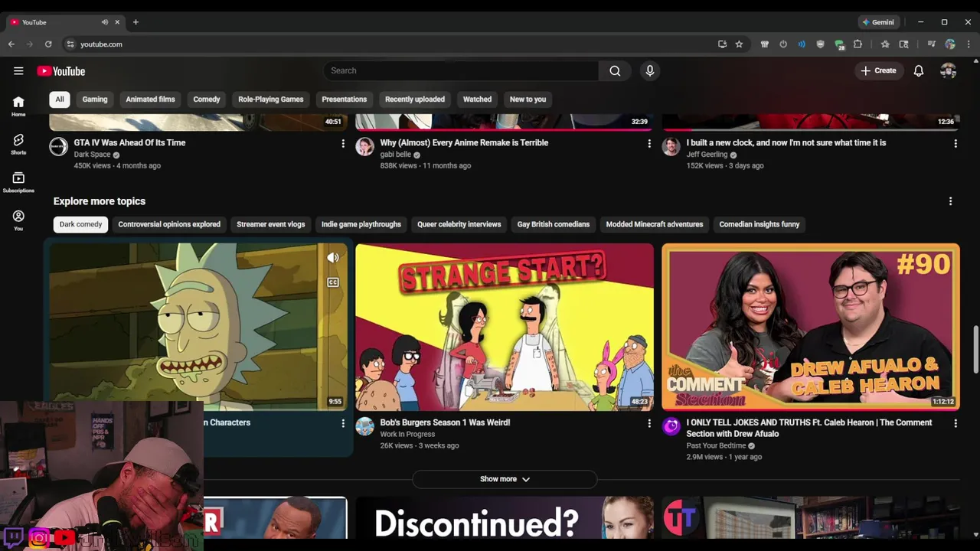This screenshot has width=980, height=551.
Task: Open the Drew Afualo Caleb Hearon thumbnail
Action: pos(811,327)
